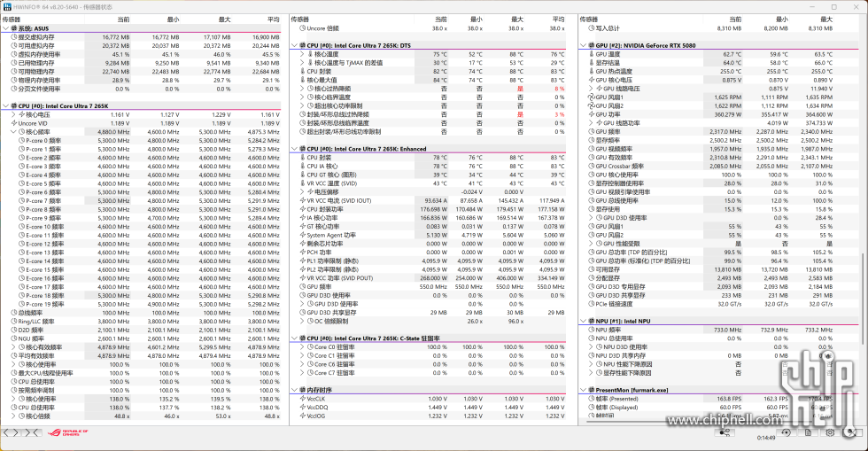
Task: Click the logging file document icon
Action: (808, 432)
